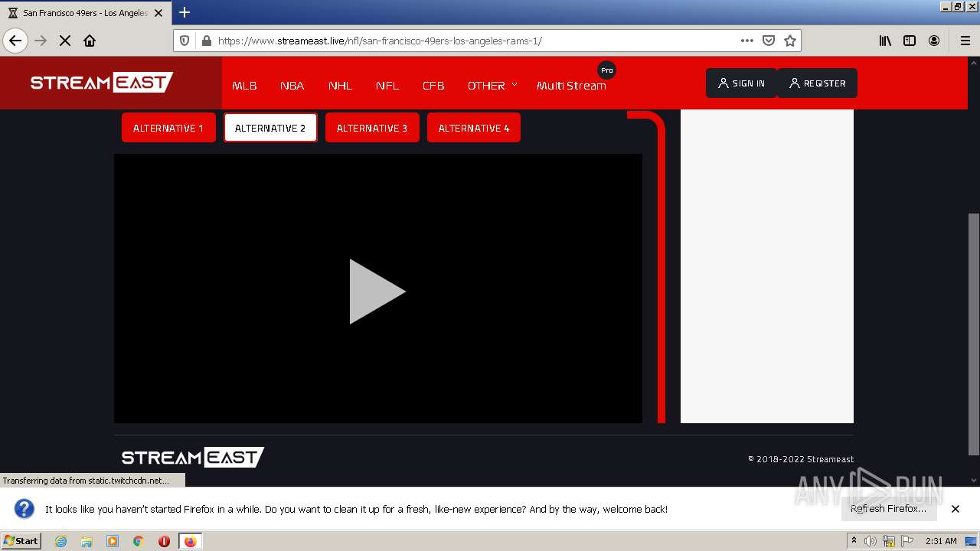Stop page loading with X button

tap(65, 41)
